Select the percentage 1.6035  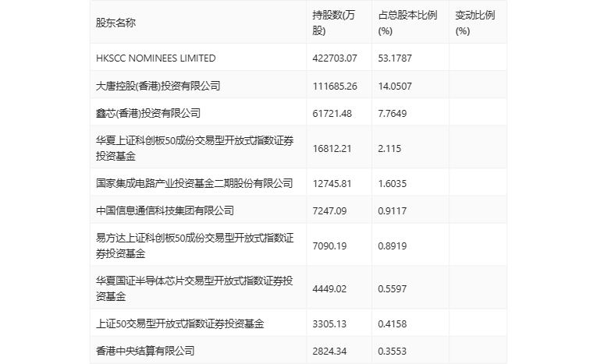coord(393,184)
